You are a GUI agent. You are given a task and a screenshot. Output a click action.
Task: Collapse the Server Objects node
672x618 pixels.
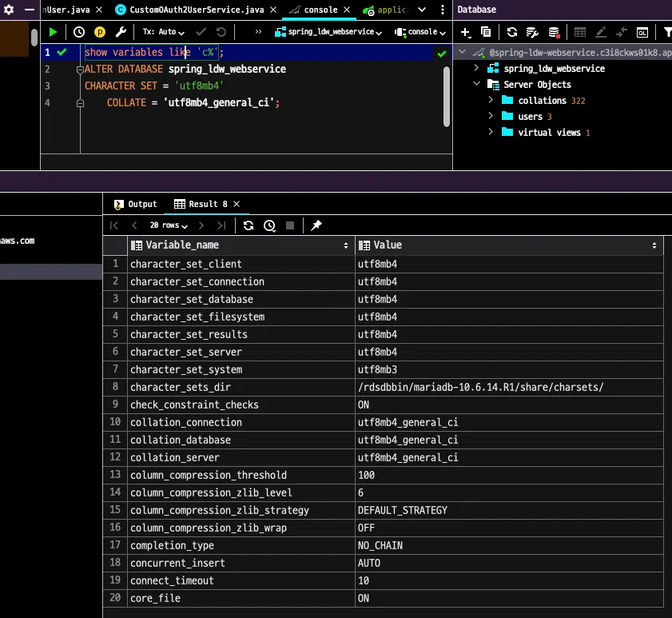point(476,85)
